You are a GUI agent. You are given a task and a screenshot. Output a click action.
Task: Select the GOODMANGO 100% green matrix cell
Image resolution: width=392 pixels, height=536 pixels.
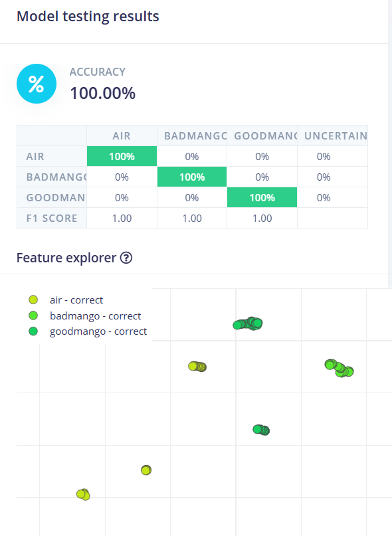262,197
